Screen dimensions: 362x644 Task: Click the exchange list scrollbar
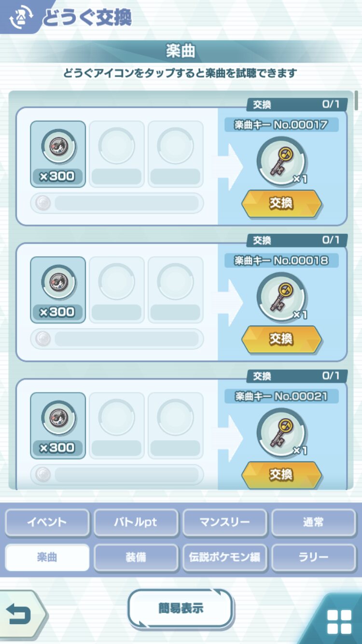pos(356,100)
